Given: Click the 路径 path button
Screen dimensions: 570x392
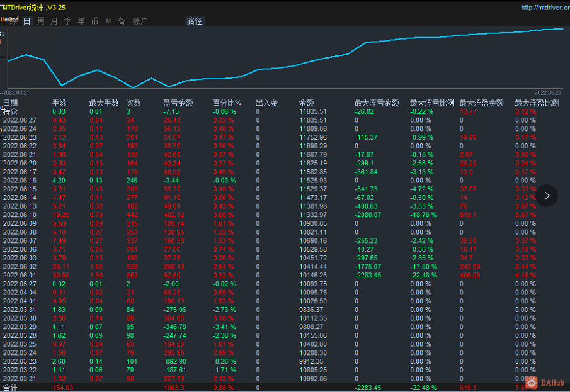Looking at the screenshot, I should [195, 21].
